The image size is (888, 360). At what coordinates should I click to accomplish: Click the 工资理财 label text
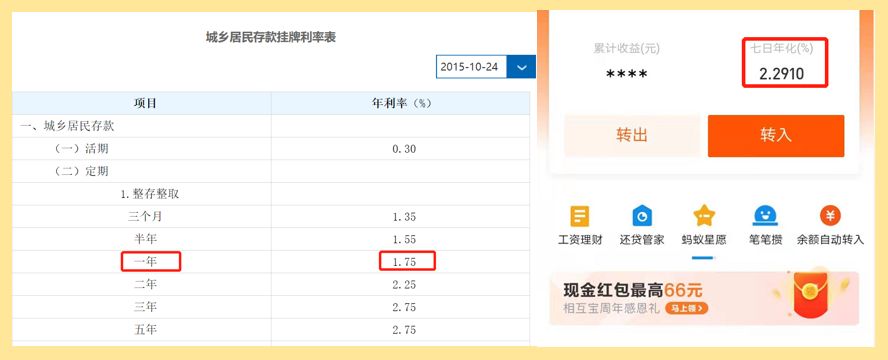coord(580,240)
